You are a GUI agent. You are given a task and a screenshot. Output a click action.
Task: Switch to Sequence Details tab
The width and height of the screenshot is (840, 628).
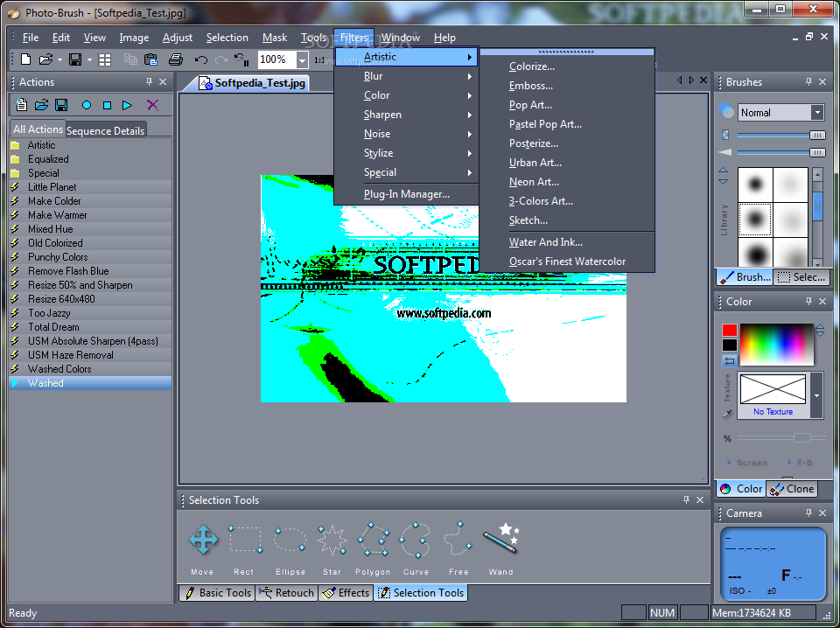click(x=106, y=130)
